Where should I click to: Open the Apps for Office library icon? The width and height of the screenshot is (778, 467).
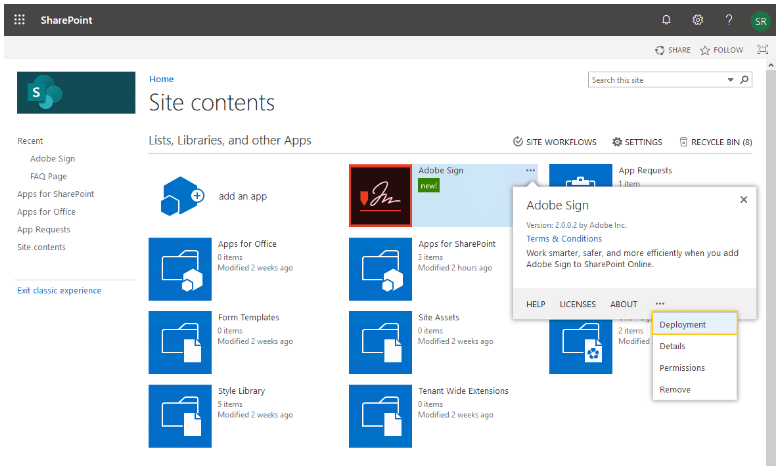[x=180, y=269]
